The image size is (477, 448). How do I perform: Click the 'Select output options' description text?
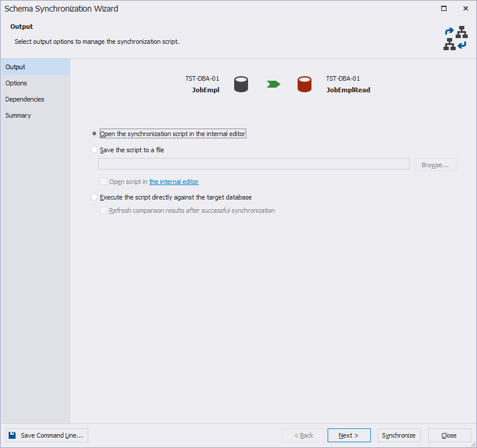[x=97, y=42]
